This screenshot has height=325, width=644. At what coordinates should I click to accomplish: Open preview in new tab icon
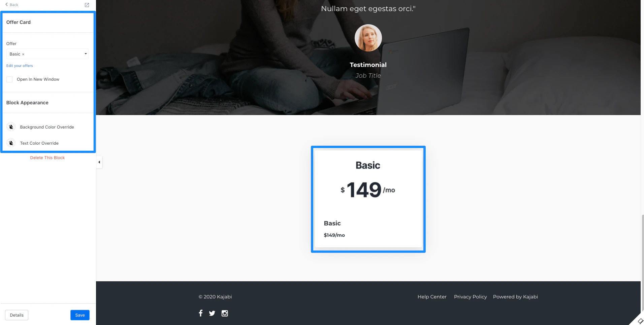pyautogui.click(x=87, y=5)
